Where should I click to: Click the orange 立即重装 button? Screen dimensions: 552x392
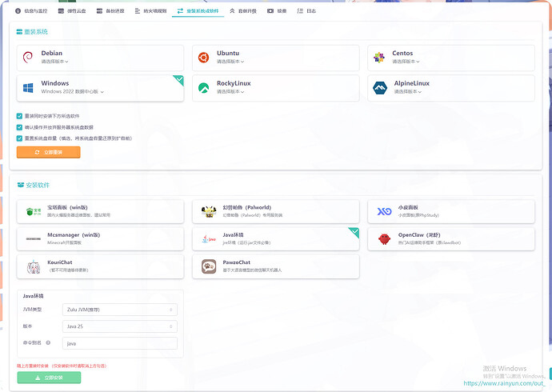tap(49, 152)
